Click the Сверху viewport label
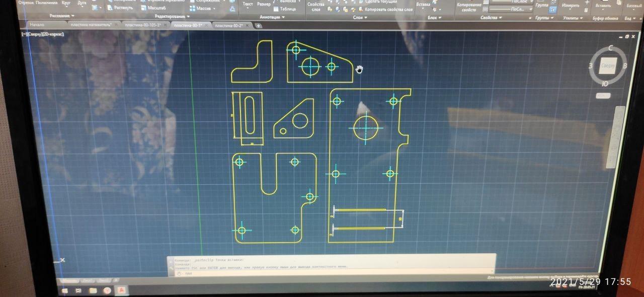 (35, 34)
